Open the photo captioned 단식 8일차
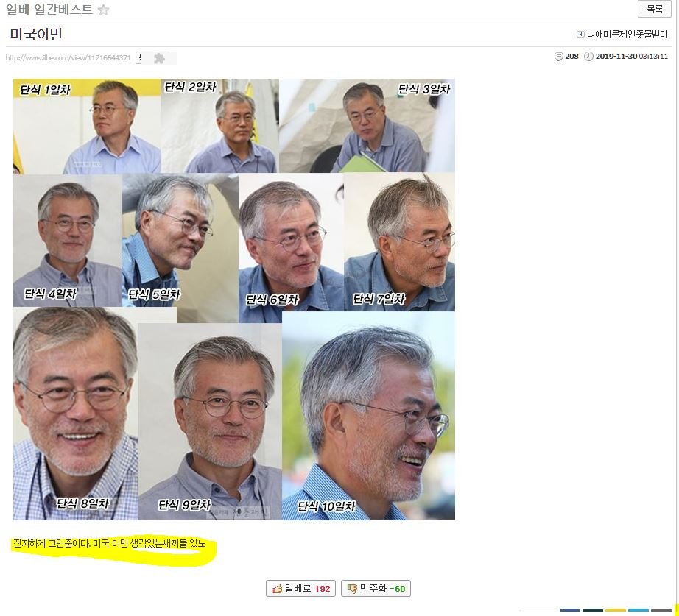679x616 pixels. point(75,412)
